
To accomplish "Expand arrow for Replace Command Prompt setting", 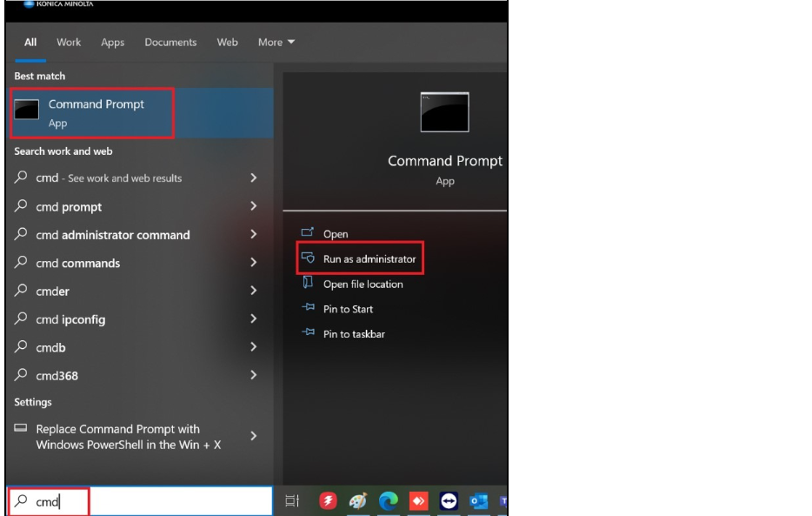I will (x=253, y=436).
